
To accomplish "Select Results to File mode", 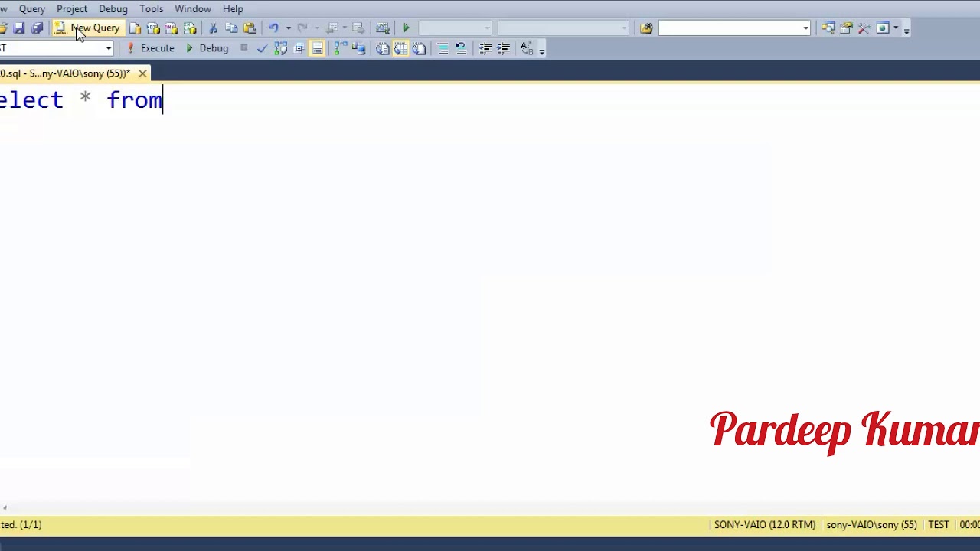I will (419, 48).
